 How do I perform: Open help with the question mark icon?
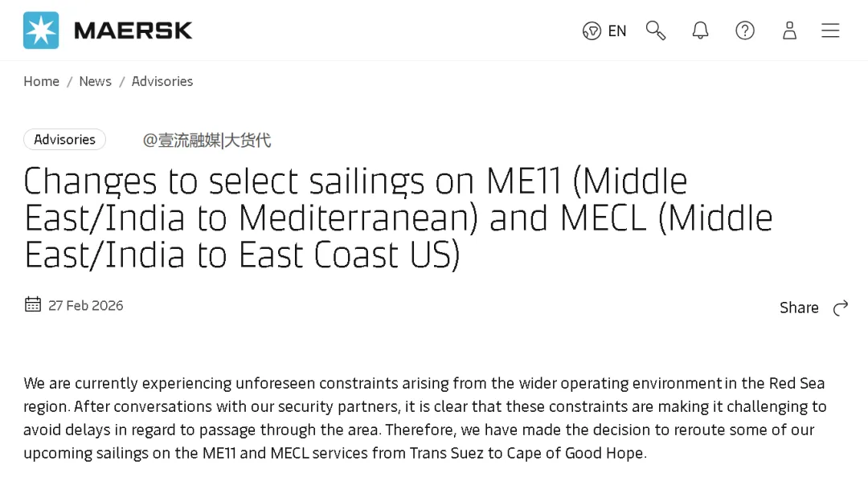tap(745, 31)
